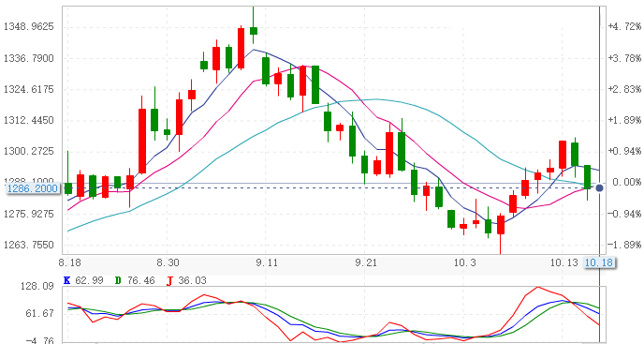The height and width of the screenshot is (344, 644).
Task: Click the 8.30 date axis label
Action: (168, 262)
